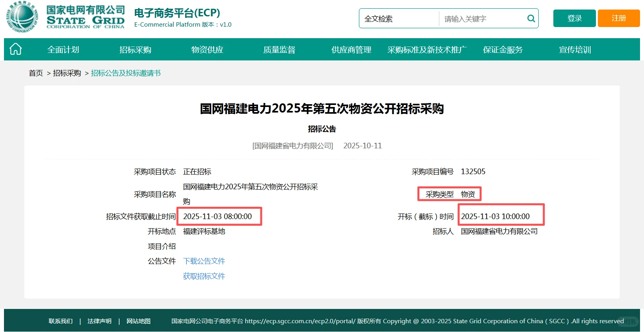Click 招标公告及投标邀请书 breadcrumb link
The width and height of the screenshot is (644, 332).
(x=126, y=73)
